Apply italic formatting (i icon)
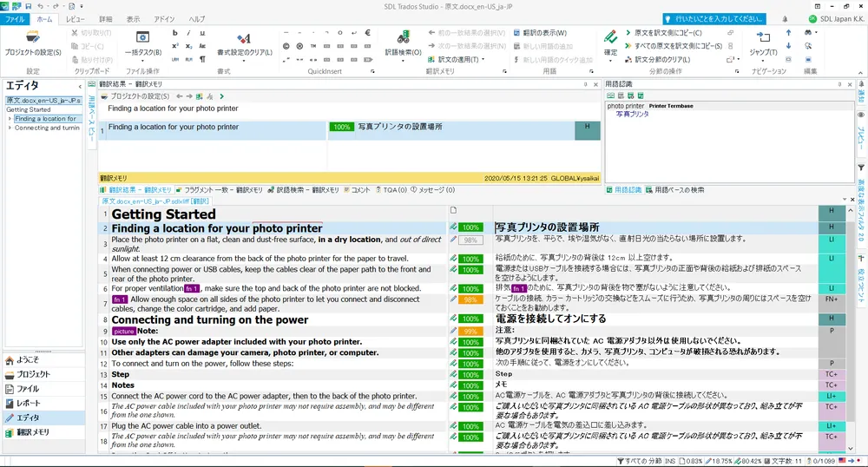868x467 pixels. click(188, 33)
